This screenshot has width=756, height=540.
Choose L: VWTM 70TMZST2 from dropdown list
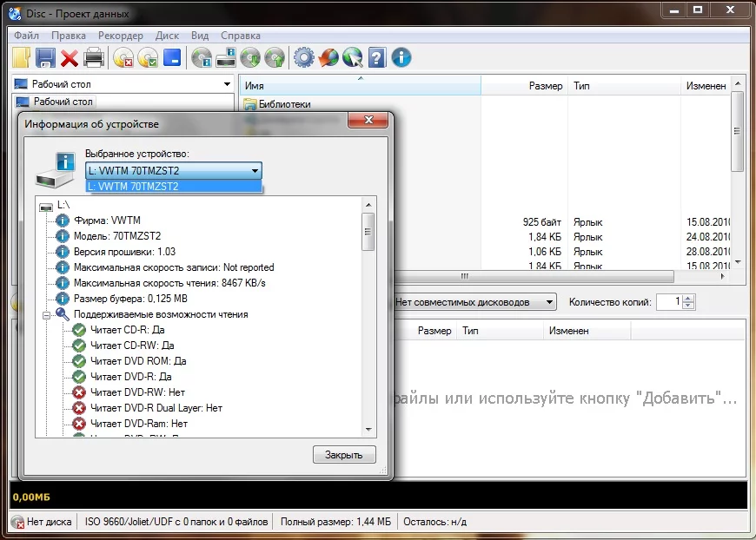point(174,187)
